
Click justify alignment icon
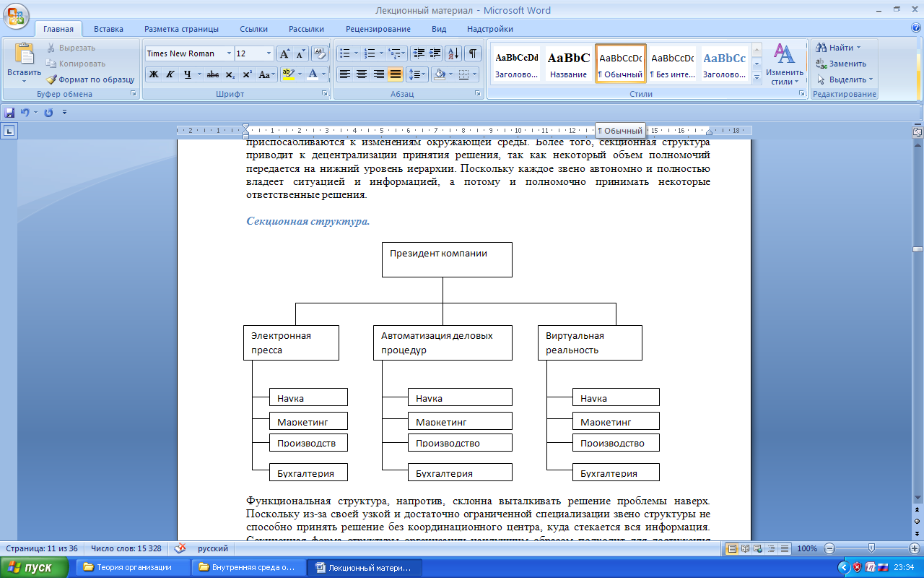pyautogui.click(x=396, y=74)
